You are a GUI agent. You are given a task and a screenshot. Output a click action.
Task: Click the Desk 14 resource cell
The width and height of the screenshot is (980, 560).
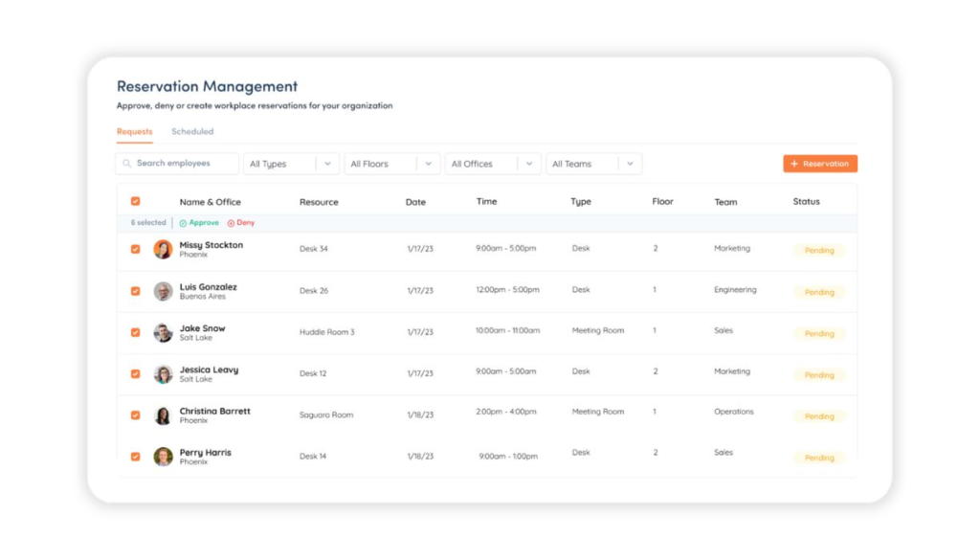pos(313,457)
